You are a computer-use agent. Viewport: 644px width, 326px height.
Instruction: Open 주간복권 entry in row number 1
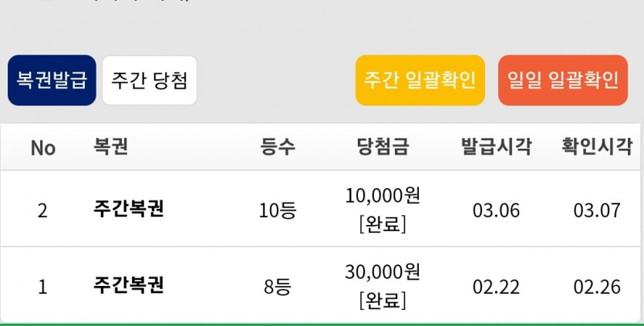128,286
